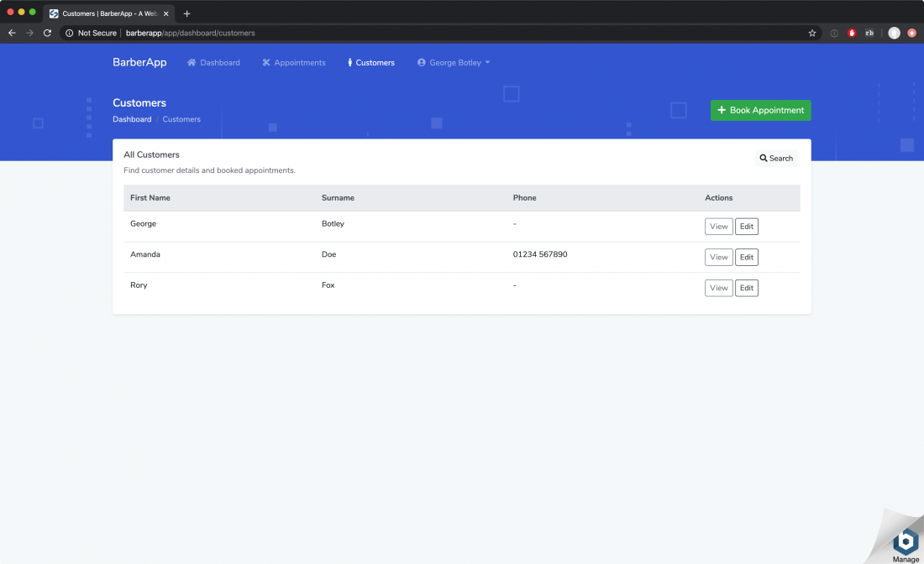The height and width of the screenshot is (564, 924).
Task: Click the magnifier icon on the Search button
Action: (x=763, y=158)
